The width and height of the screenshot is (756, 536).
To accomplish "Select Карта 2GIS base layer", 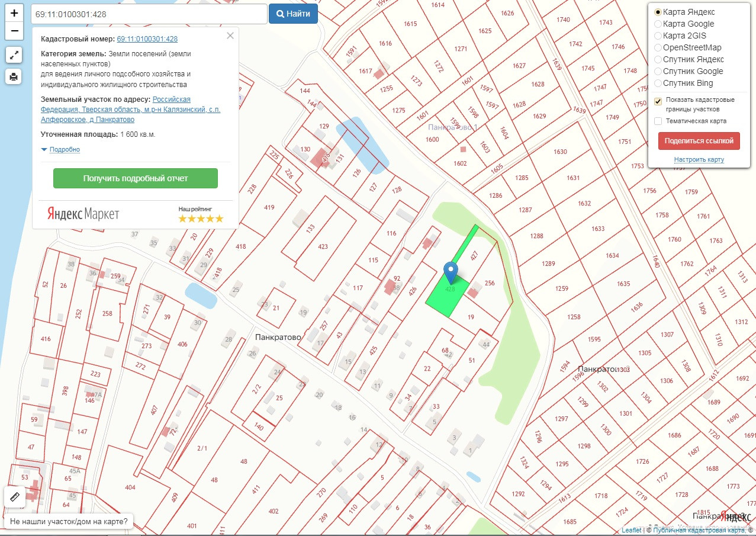I will pyautogui.click(x=658, y=36).
